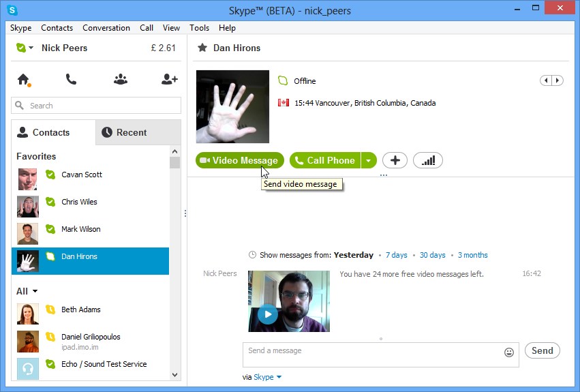Open the emoticon smiley picker

coord(509,352)
